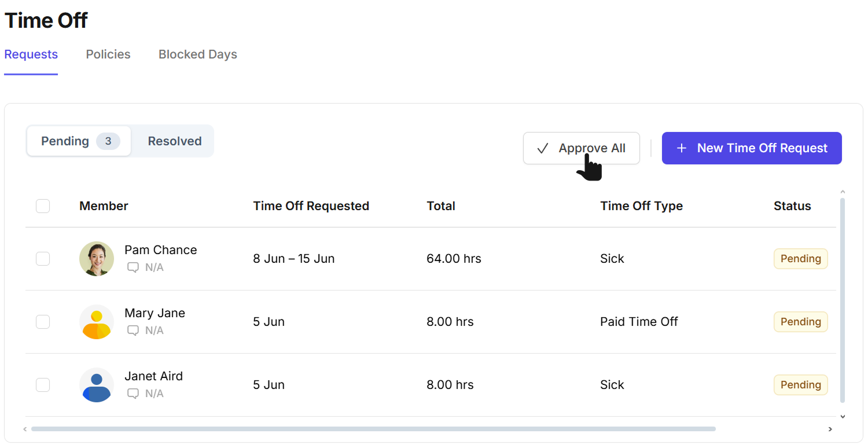Click the name Pam Chance
The image size is (868, 448).
[161, 250]
